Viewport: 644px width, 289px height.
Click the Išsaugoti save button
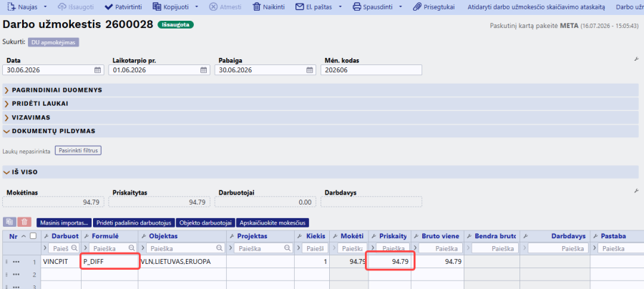click(76, 7)
